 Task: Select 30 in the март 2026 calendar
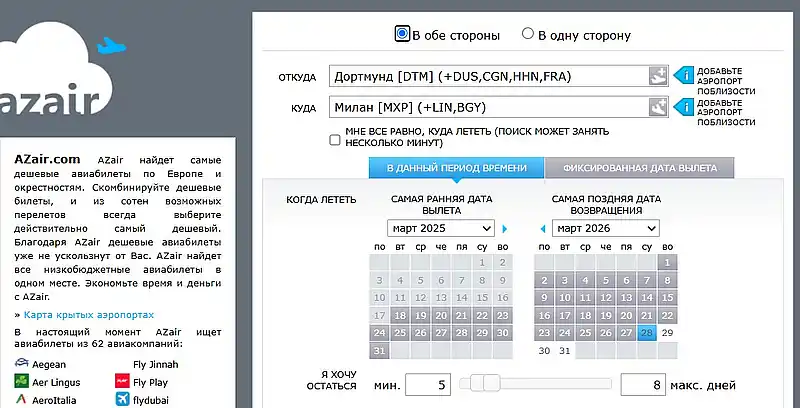pyautogui.click(x=544, y=350)
